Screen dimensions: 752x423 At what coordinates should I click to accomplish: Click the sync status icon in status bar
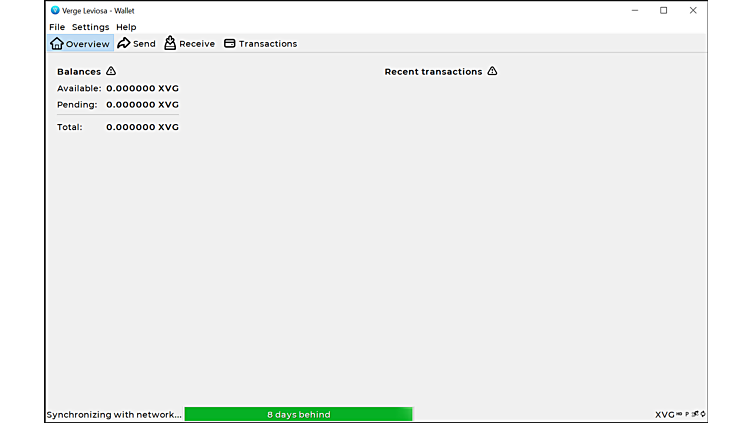(703, 414)
